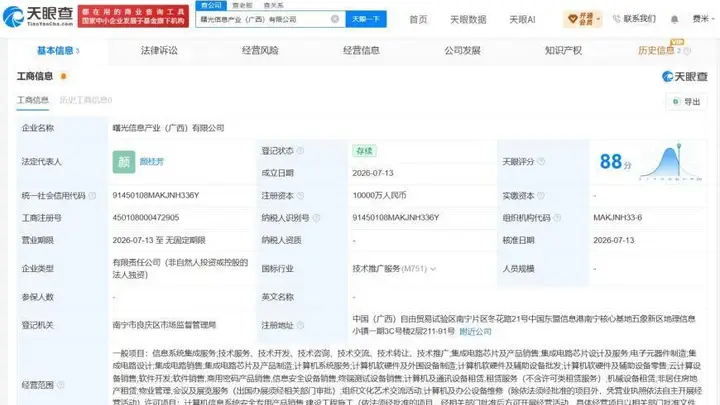
Task: Select the 历史工商信息 sub-tab
Action: click(85, 100)
